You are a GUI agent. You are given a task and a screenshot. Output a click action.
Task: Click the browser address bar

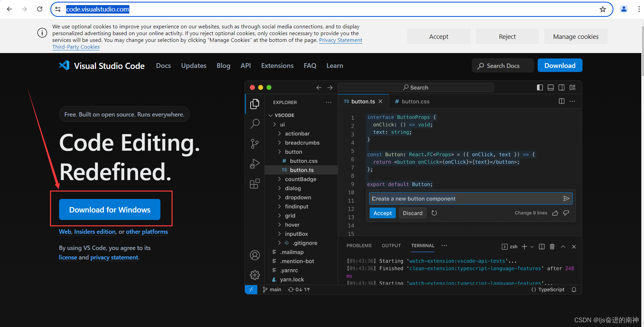331,9
